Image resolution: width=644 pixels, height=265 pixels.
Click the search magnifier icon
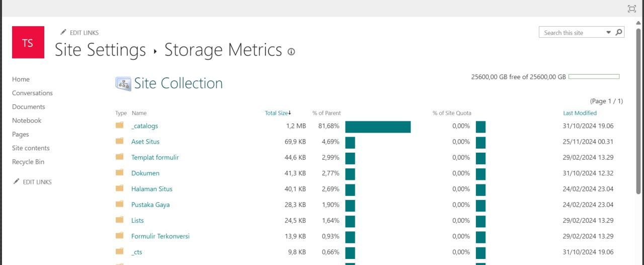(x=619, y=32)
